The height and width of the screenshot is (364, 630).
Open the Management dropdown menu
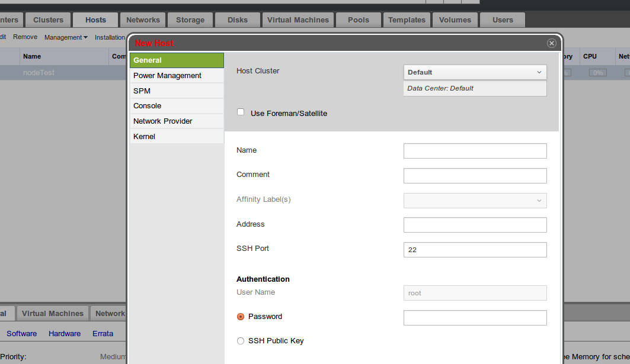tap(65, 37)
